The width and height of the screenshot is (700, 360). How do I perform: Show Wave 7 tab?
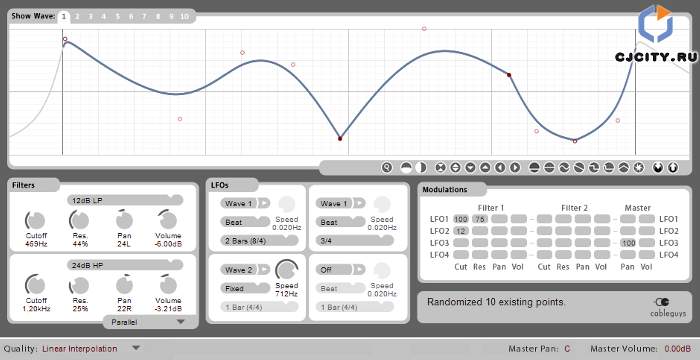point(144,17)
